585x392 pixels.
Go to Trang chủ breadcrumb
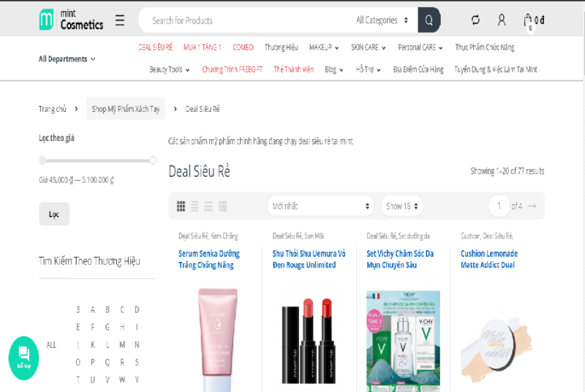pyautogui.click(x=53, y=109)
